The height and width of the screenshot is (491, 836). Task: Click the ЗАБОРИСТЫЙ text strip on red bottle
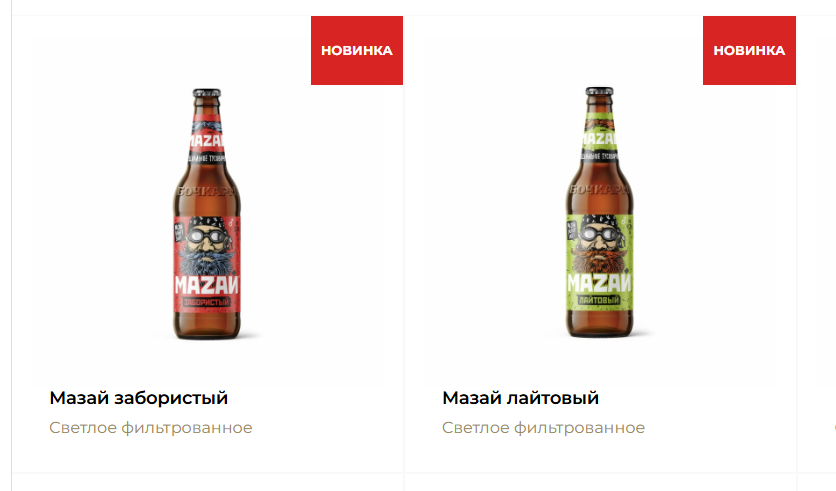pyautogui.click(x=207, y=302)
